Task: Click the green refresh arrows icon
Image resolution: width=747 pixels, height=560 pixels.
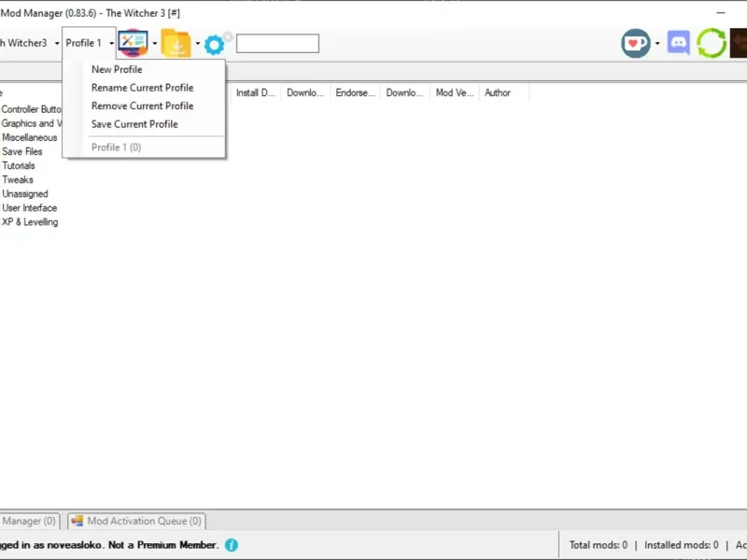Action: pyautogui.click(x=712, y=43)
